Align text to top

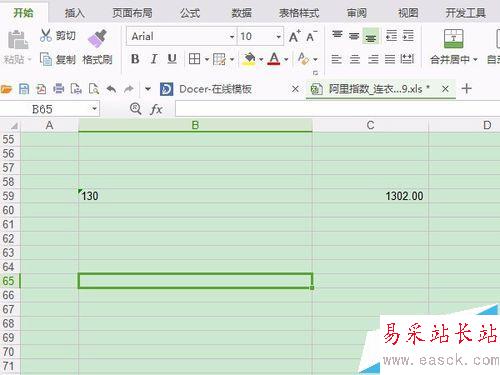point(337,35)
